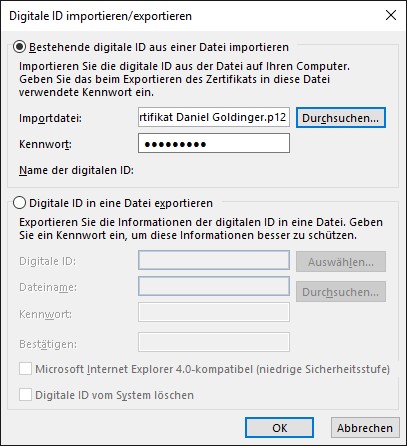
Task: Click the 'Bestätigen:' label text
Action: pos(48,344)
